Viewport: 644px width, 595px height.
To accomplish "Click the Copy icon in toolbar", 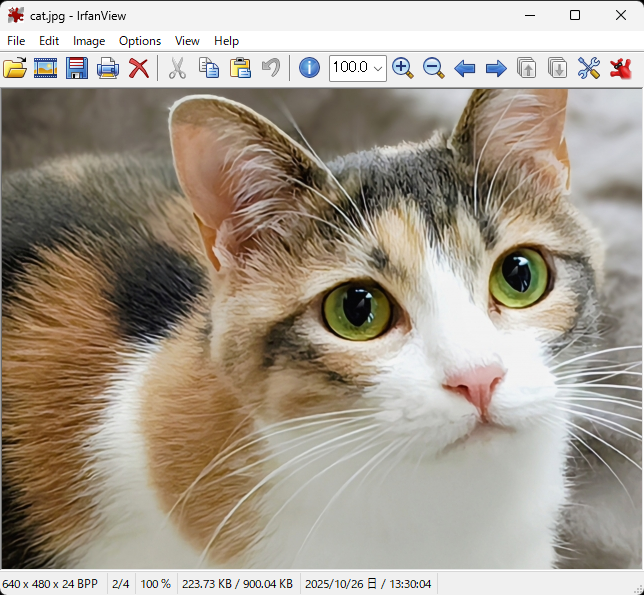I will pyautogui.click(x=209, y=68).
